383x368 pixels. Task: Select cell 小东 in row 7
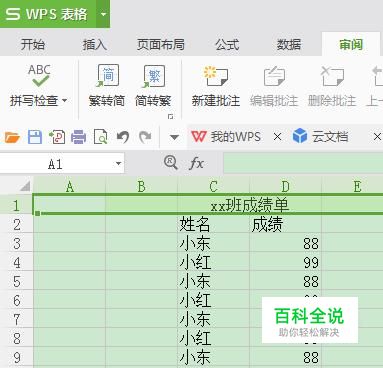[213, 319]
